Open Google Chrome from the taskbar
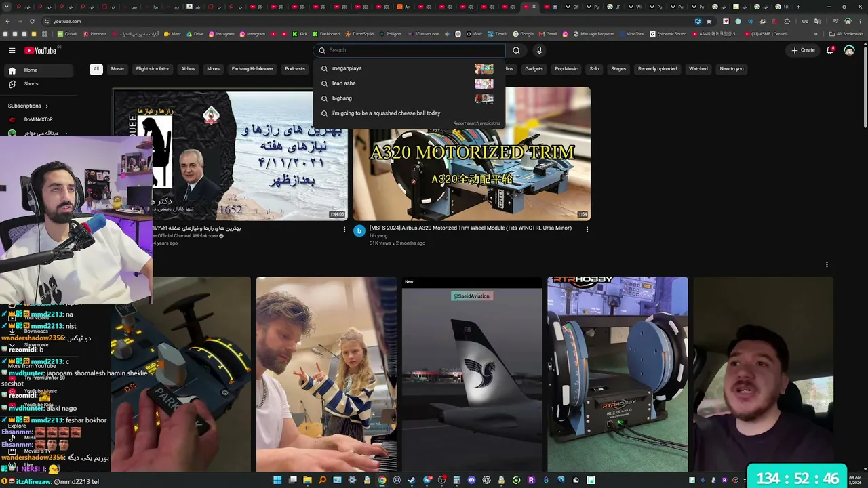The image size is (868, 488). click(382, 480)
